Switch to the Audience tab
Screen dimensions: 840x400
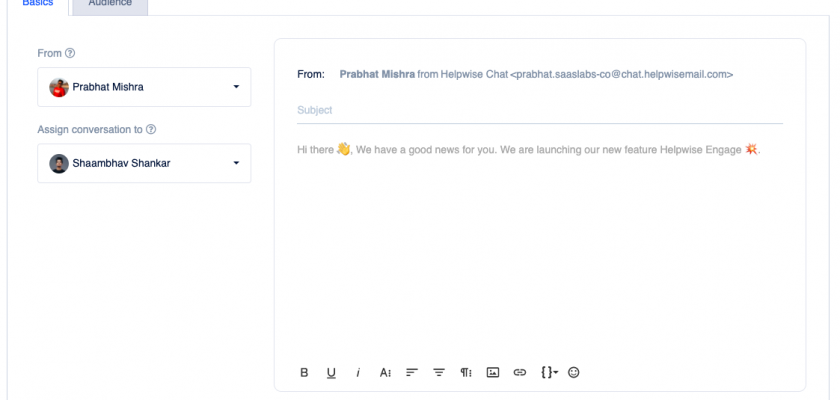tap(109, 5)
